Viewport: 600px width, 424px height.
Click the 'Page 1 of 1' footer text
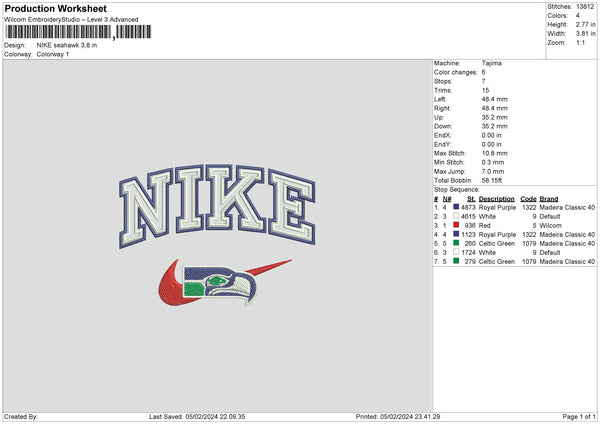pos(579,417)
